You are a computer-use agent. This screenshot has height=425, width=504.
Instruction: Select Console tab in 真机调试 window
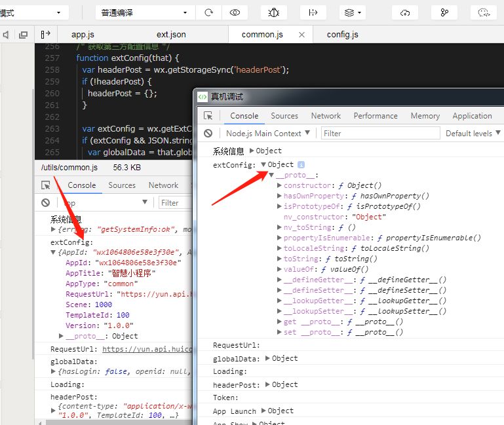click(x=244, y=116)
